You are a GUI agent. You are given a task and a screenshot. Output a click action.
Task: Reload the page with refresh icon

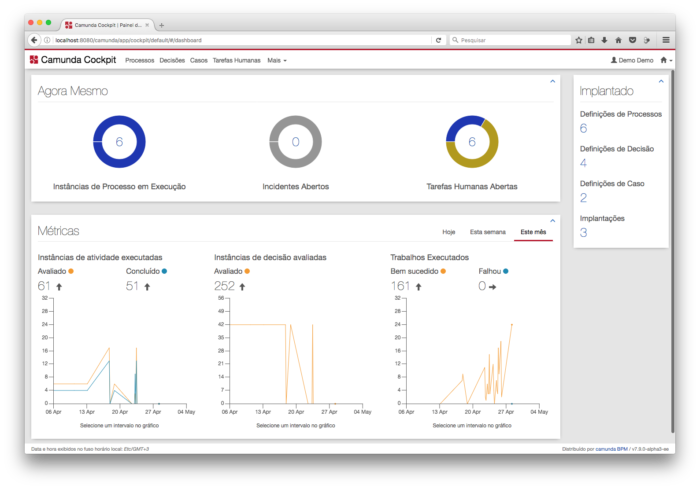[x=438, y=40]
